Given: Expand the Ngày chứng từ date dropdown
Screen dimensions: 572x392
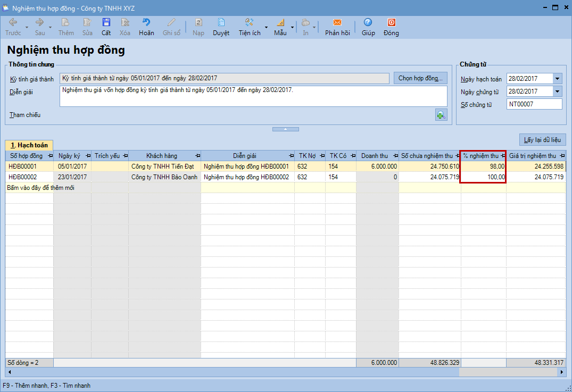Looking at the screenshot, I should coord(557,91).
